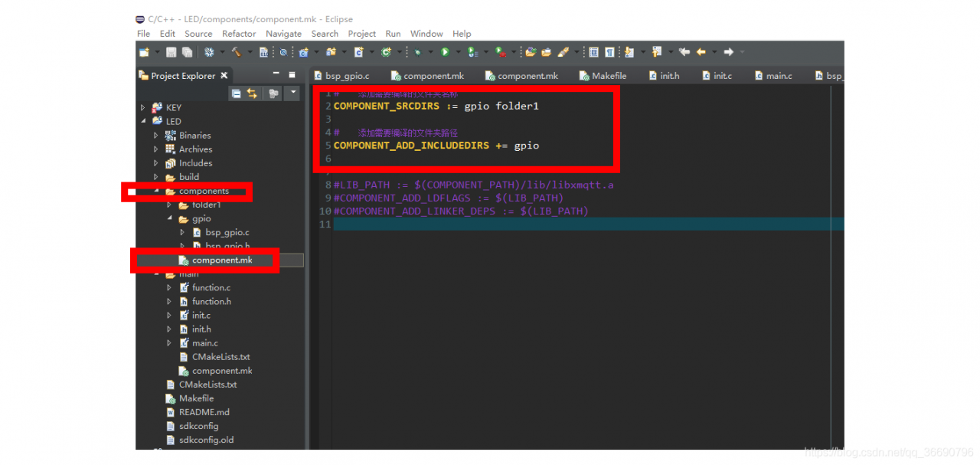Close the Project Explorer view
980x465 pixels.
[224, 76]
